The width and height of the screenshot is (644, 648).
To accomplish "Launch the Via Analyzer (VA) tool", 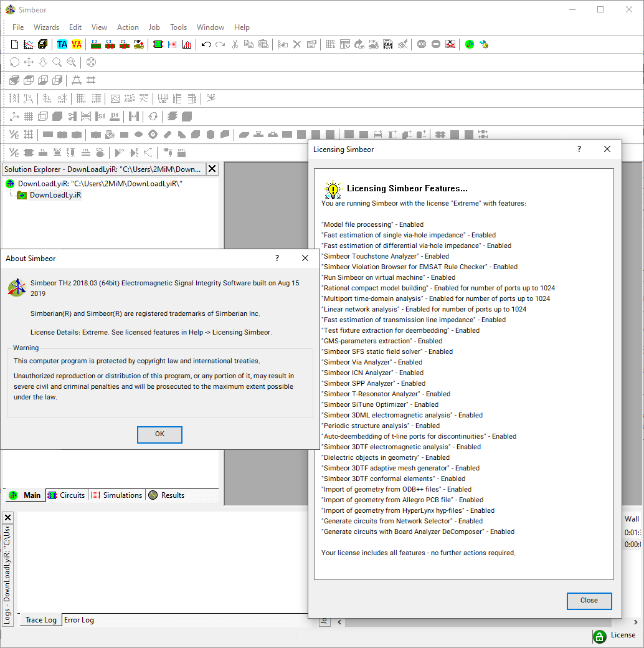I will point(77,44).
